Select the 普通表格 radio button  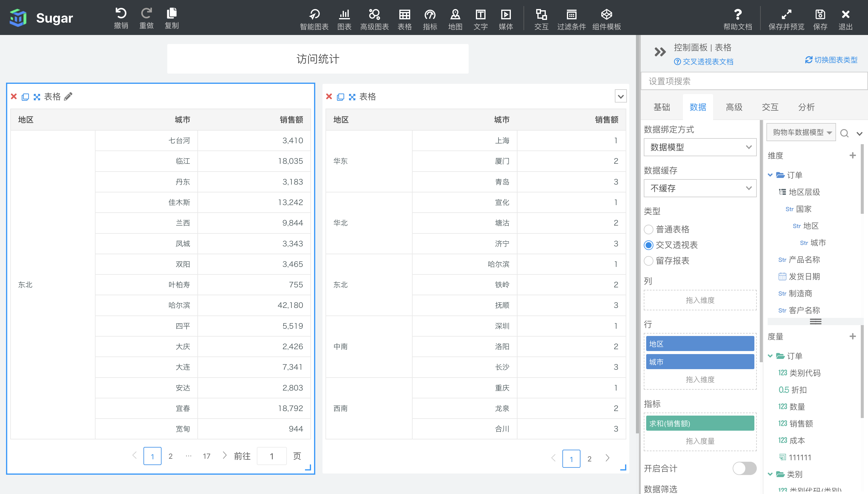click(648, 229)
